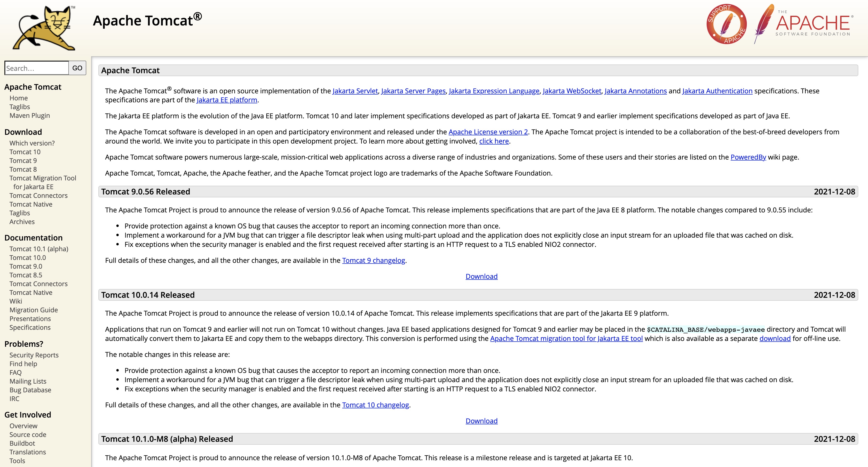Open Tomcat 9 download page
The width and height of the screenshot is (868, 467).
23,161
